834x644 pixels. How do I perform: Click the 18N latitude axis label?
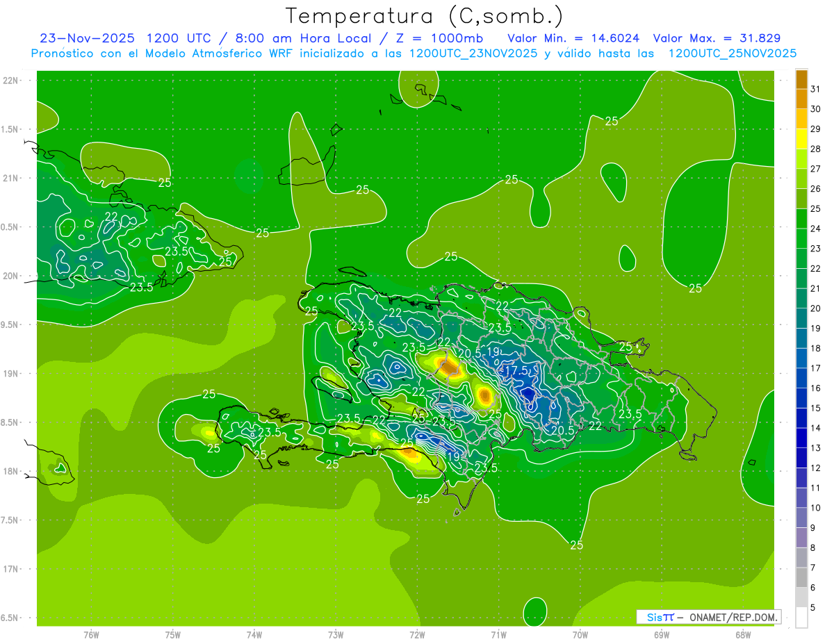(11, 471)
